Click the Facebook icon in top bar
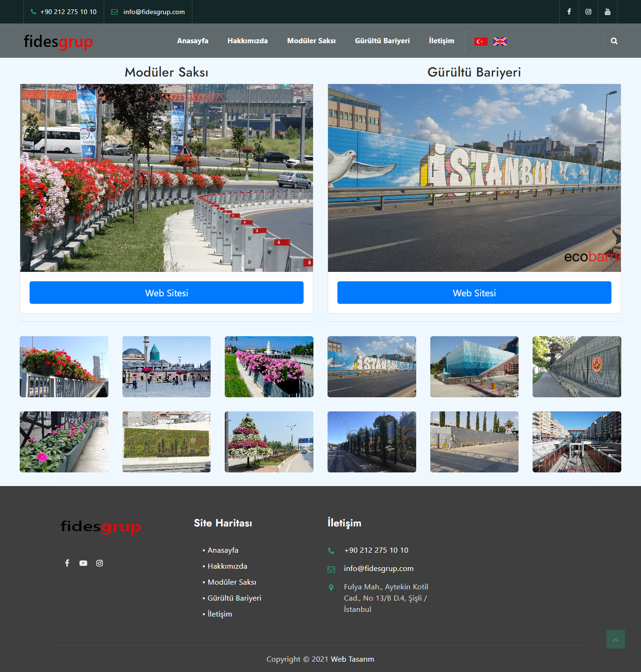The width and height of the screenshot is (641, 672). coord(569,12)
